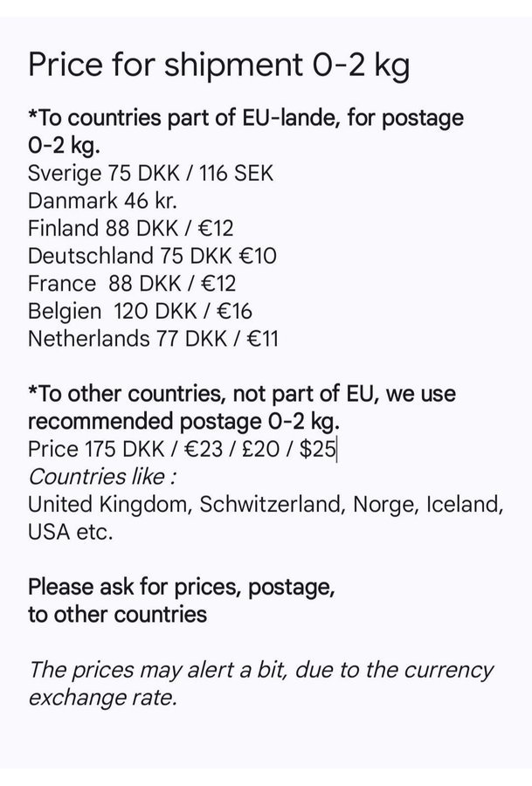Click the 'Price for shipment 0-2 kg' heading
The image size is (532, 786).
[218, 65]
